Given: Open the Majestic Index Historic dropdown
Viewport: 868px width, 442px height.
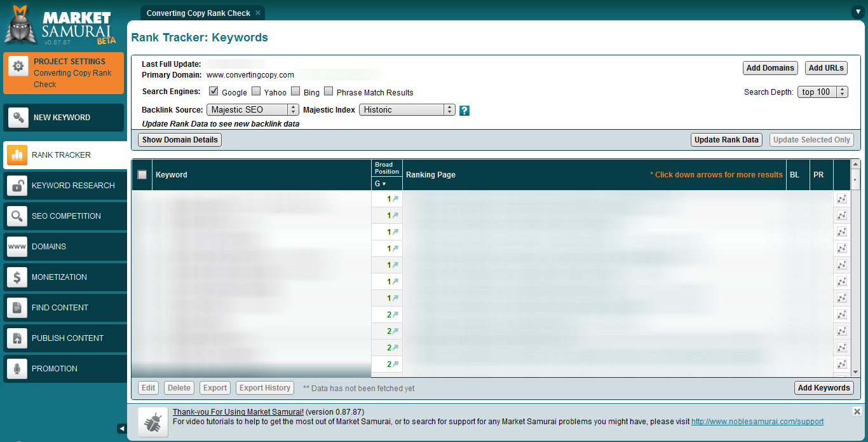Looking at the screenshot, I should pyautogui.click(x=407, y=110).
